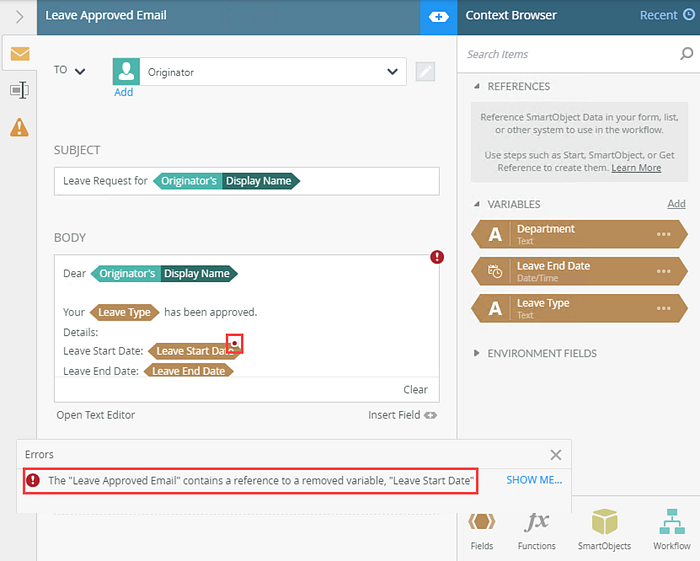Click the pencil edit icon beside Originator

(x=425, y=71)
